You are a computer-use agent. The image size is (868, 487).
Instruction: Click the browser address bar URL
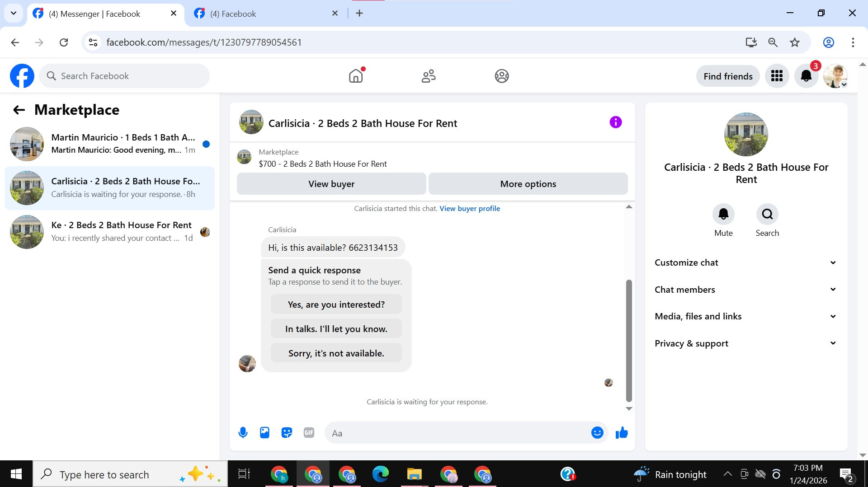pyautogui.click(x=204, y=42)
